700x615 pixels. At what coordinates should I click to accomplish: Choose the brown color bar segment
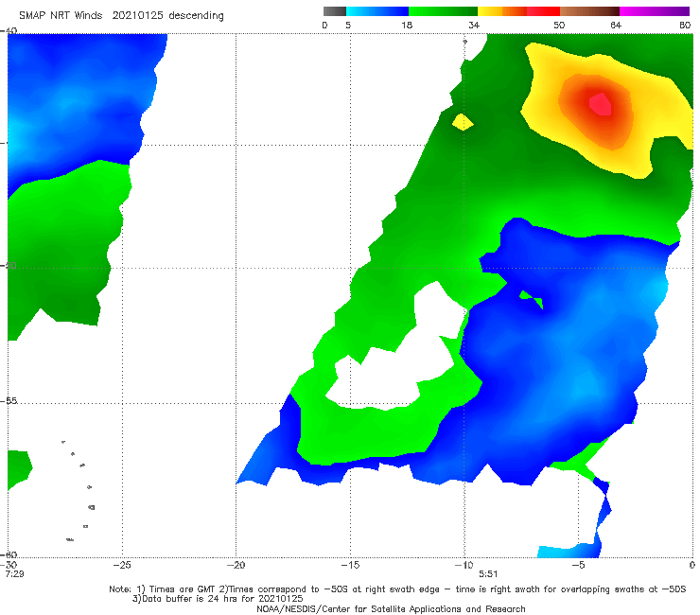point(589,11)
